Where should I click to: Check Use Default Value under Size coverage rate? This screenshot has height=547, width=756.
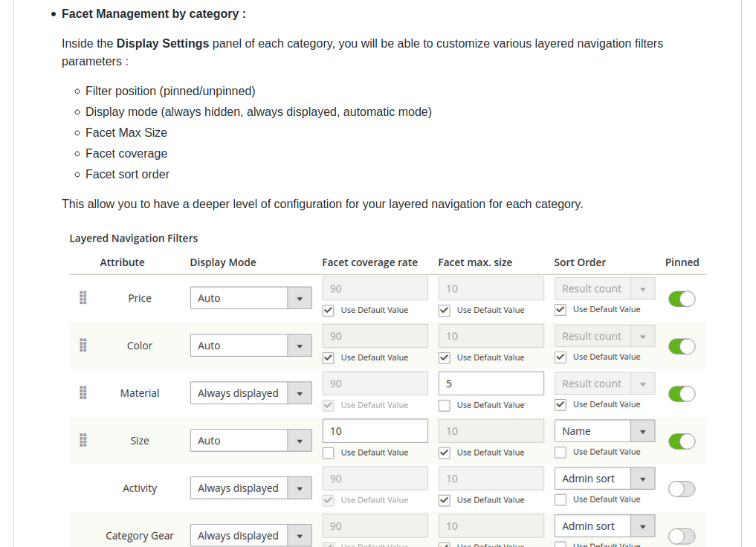328,453
